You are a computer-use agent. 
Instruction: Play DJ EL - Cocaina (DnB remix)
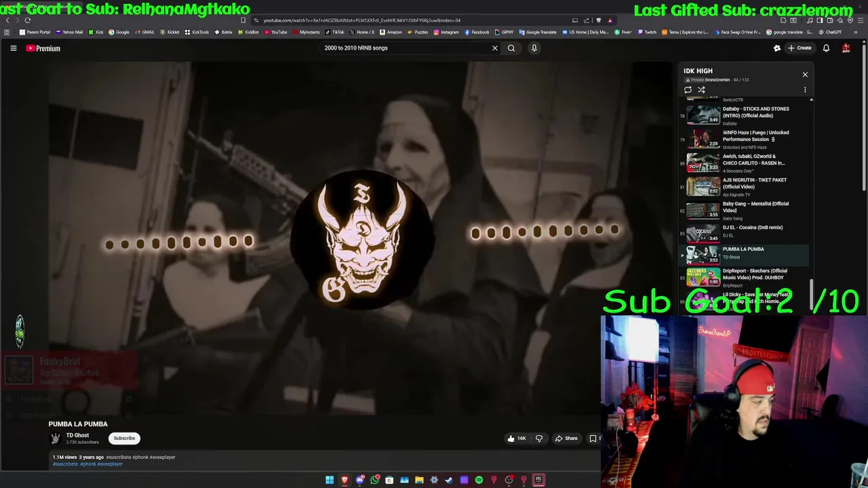pyautogui.click(x=744, y=232)
